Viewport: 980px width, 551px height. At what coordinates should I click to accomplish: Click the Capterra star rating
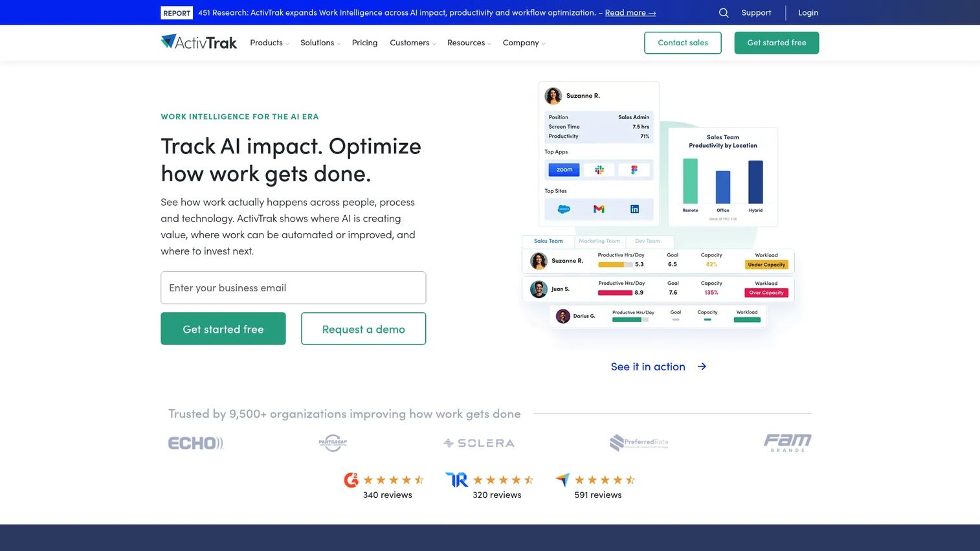605,480
